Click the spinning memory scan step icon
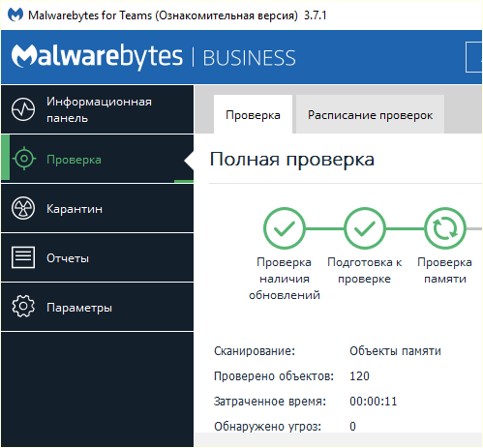This screenshot has height=448, width=483. tap(445, 228)
